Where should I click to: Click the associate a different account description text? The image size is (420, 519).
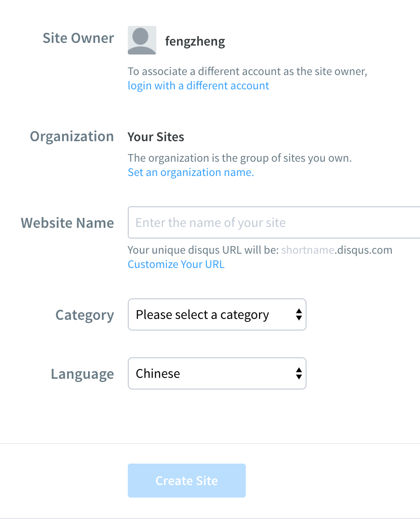coord(248,71)
